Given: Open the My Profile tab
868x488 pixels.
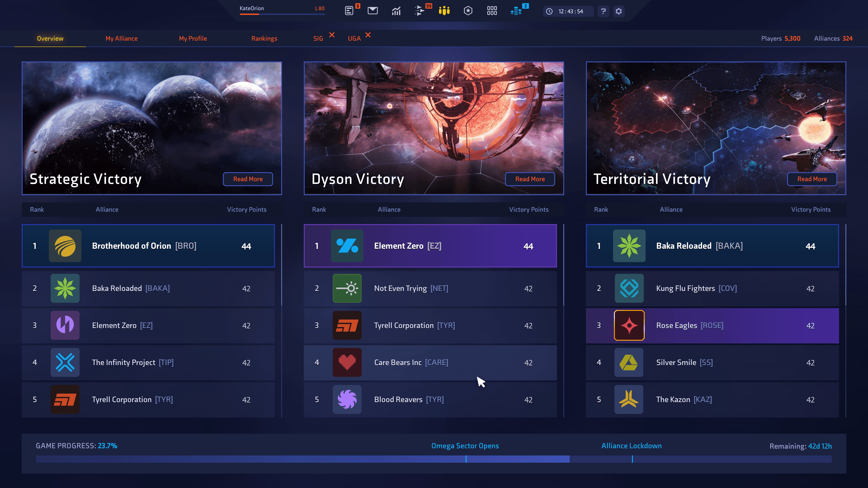Looking at the screenshot, I should 193,38.
